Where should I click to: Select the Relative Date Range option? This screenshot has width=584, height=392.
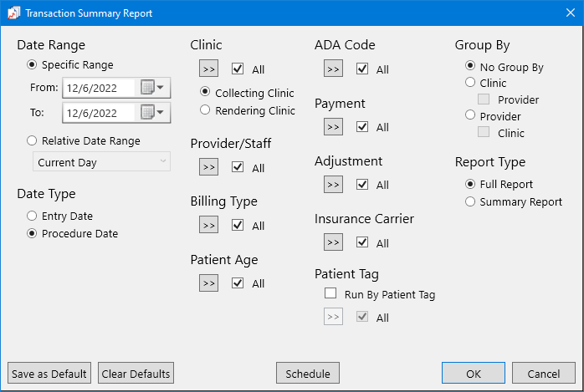33,141
